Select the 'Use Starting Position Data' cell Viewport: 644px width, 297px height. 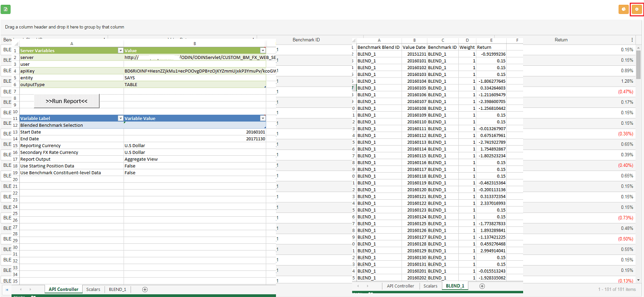coord(72,166)
